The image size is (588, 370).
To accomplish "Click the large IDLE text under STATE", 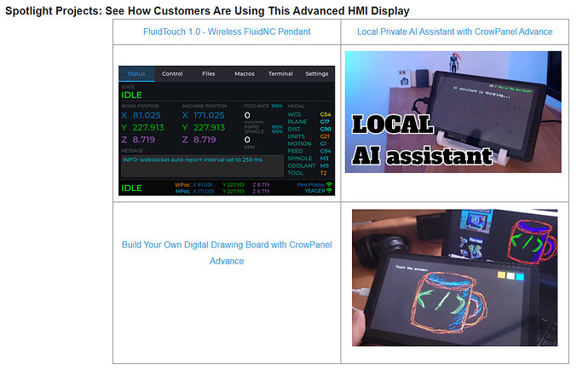I will pyautogui.click(x=132, y=95).
